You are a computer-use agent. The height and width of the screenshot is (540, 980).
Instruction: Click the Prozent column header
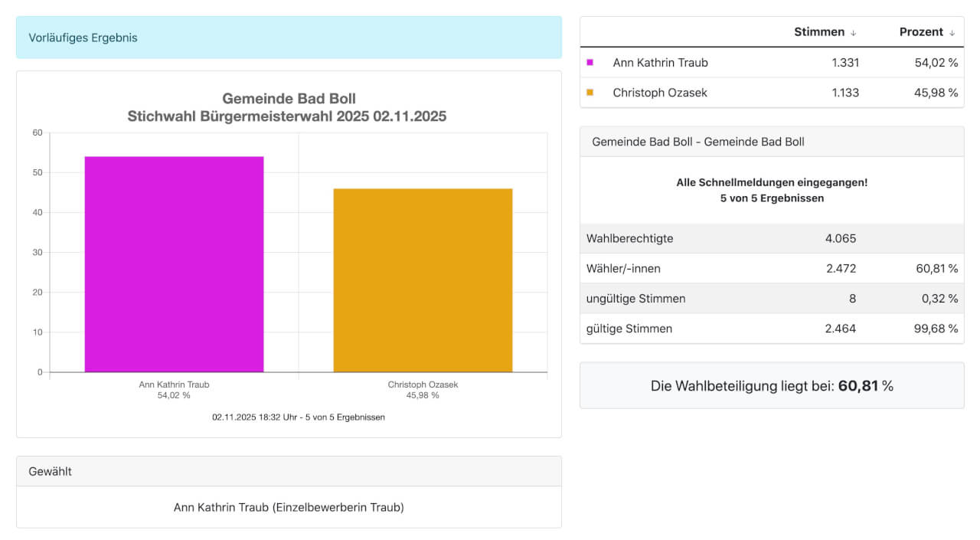(x=921, y=32)
